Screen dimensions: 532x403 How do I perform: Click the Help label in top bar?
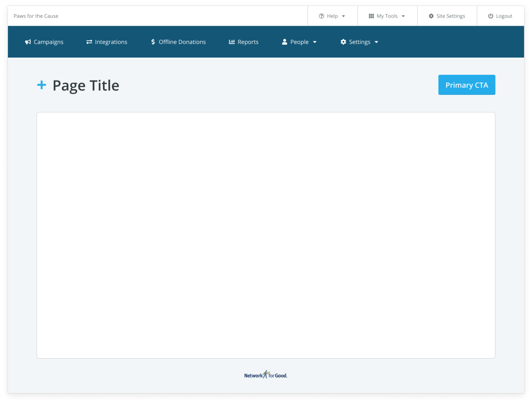pos(332,16)
